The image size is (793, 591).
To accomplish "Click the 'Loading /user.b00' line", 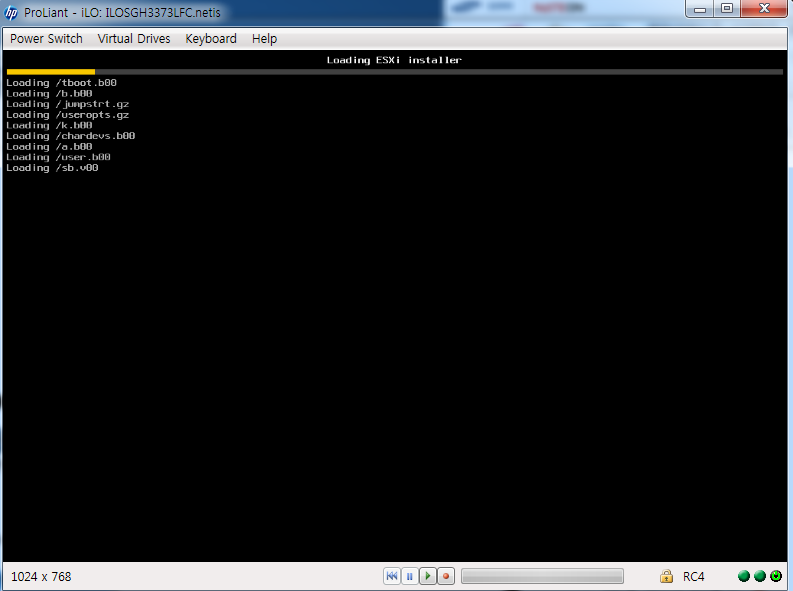I will [x=58, y=157].
